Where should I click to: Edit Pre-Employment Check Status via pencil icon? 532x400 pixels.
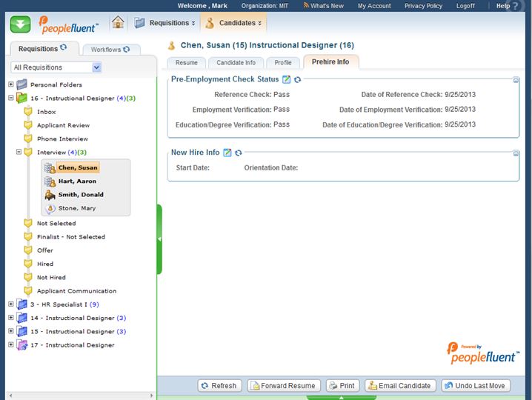click(287, 79)
